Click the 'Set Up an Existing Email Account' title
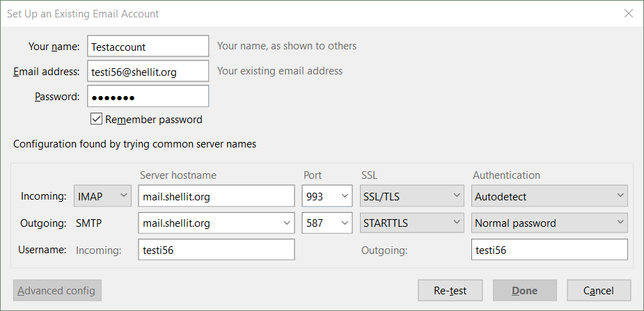Screen dimensions: 644x311 [83, 13]
